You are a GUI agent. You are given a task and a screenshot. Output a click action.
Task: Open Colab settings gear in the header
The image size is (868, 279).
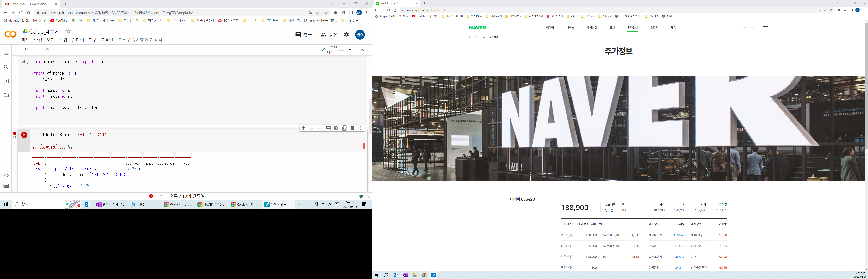pos(346,35)
